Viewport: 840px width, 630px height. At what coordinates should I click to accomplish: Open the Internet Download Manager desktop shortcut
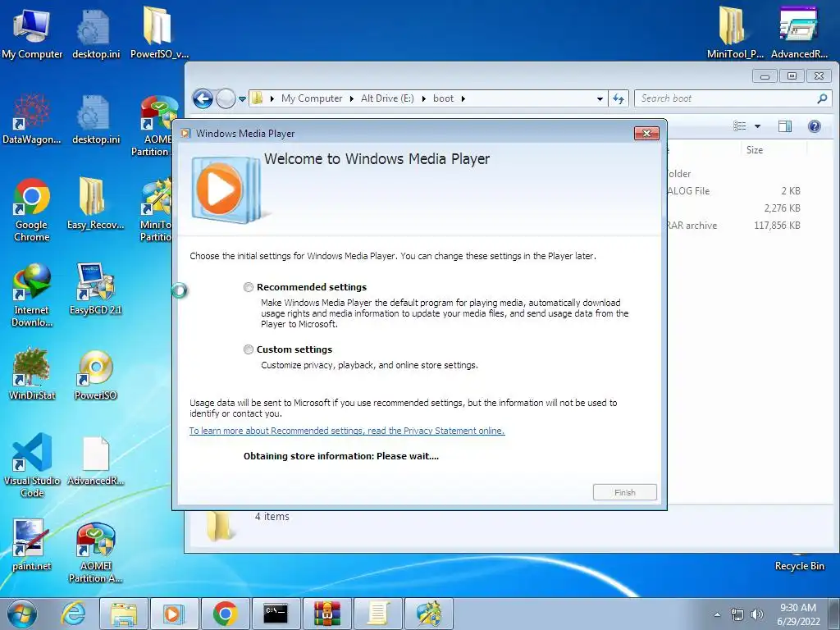(x=32, y=295)
